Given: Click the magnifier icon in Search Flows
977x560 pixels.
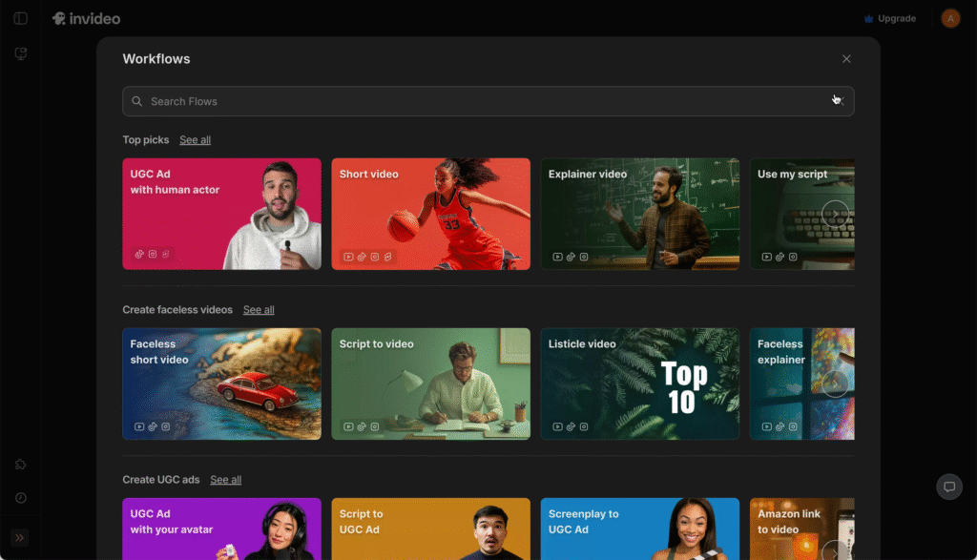Looking at the screenshot, I should click(137, 101).
